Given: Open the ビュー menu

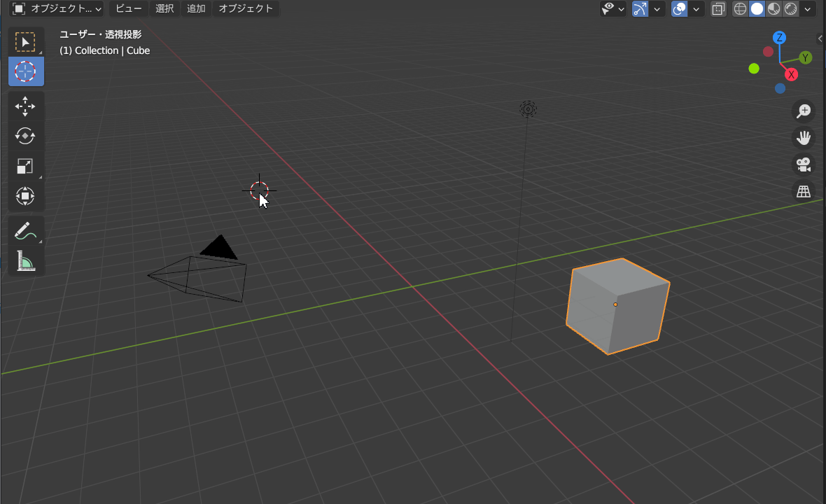Looking at the screenshot, I should pyautogui.click(x=129, y=9).
